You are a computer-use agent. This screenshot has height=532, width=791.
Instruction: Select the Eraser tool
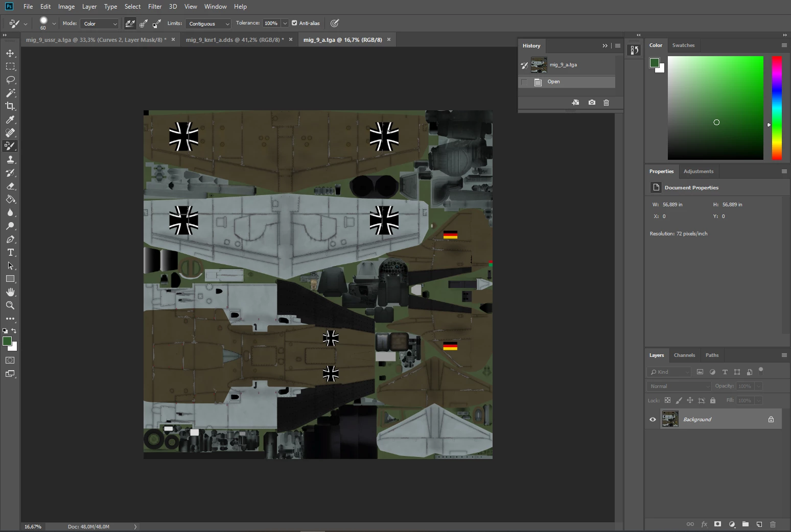click(10, 186)
